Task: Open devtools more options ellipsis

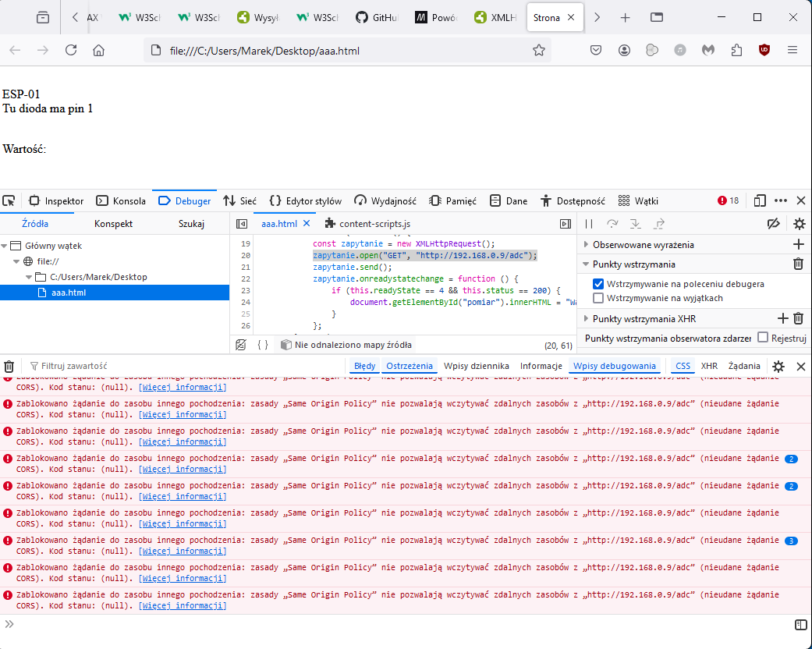Action: click(781, 201)
